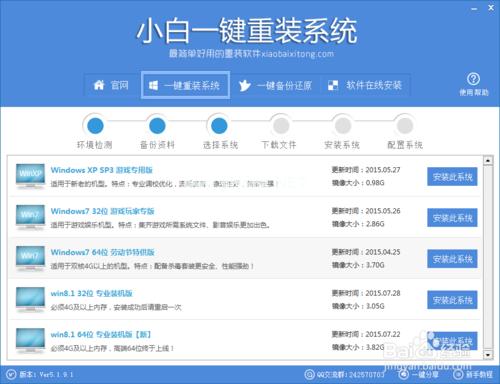Install Windows7 32位 via 安装此系统
The height and width of the screenshot is (384, 500).
[x=452, y=218]
